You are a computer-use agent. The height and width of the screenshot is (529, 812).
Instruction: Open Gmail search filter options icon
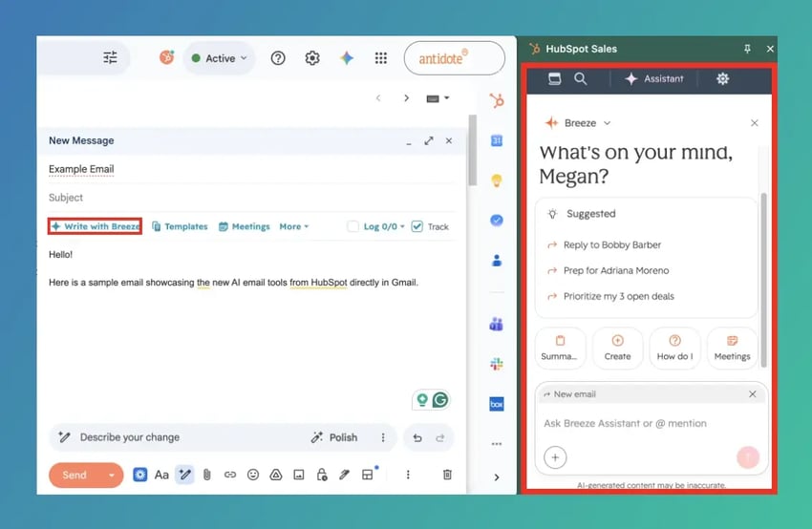tap(110, 57)
